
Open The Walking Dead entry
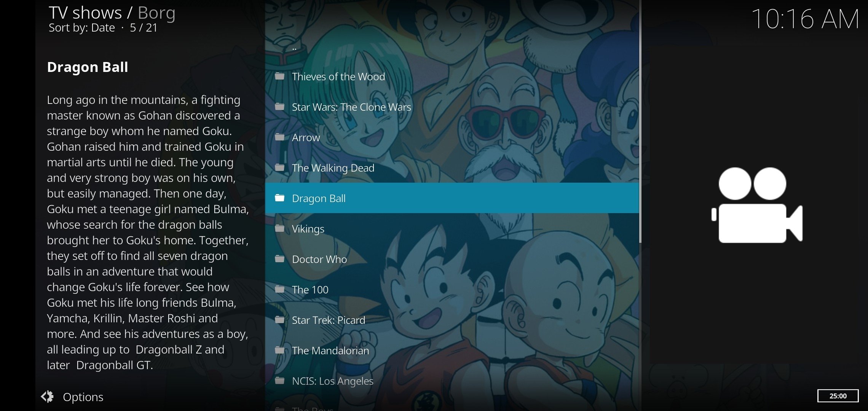pos(452,168)
